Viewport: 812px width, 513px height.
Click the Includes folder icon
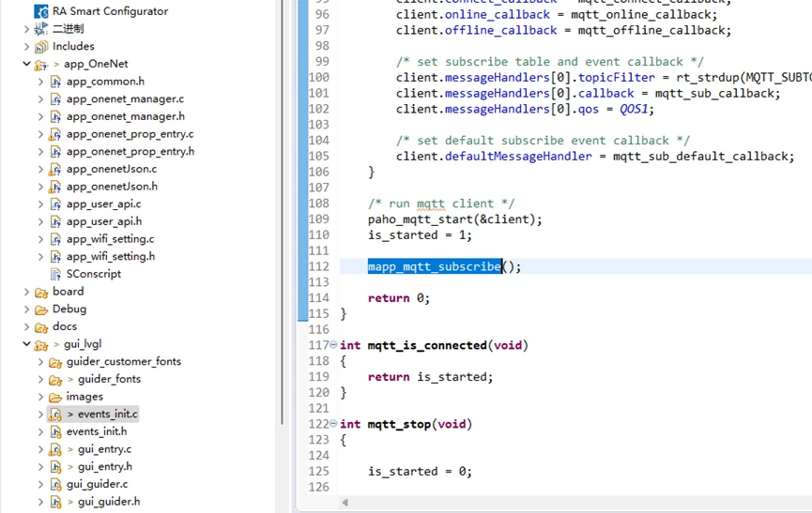tap(41, 47)
